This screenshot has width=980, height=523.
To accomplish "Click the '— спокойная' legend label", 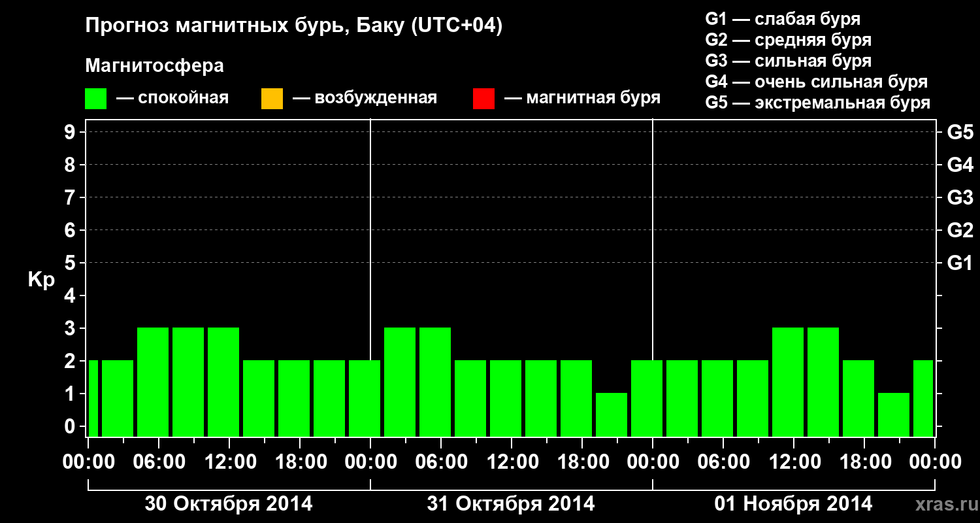I will [x=172, y=98].
